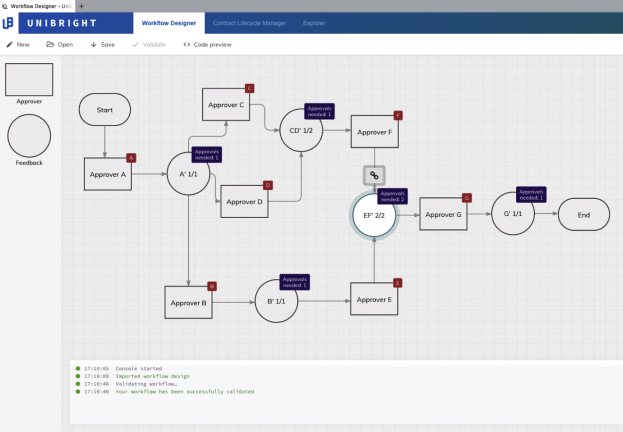Click the red B badge on Approver B
The image size is (623, 432).
[x=212, y=286]
